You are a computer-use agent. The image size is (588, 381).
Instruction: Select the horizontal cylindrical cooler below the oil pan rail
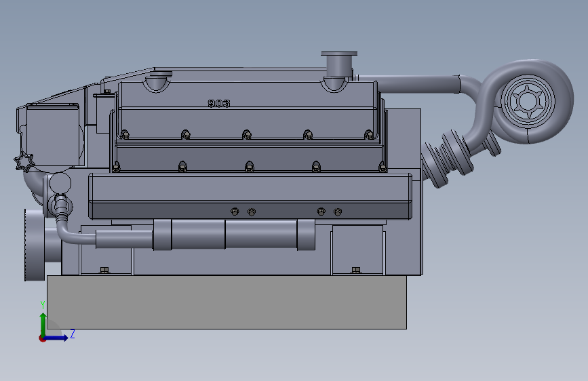coord(235,235)
